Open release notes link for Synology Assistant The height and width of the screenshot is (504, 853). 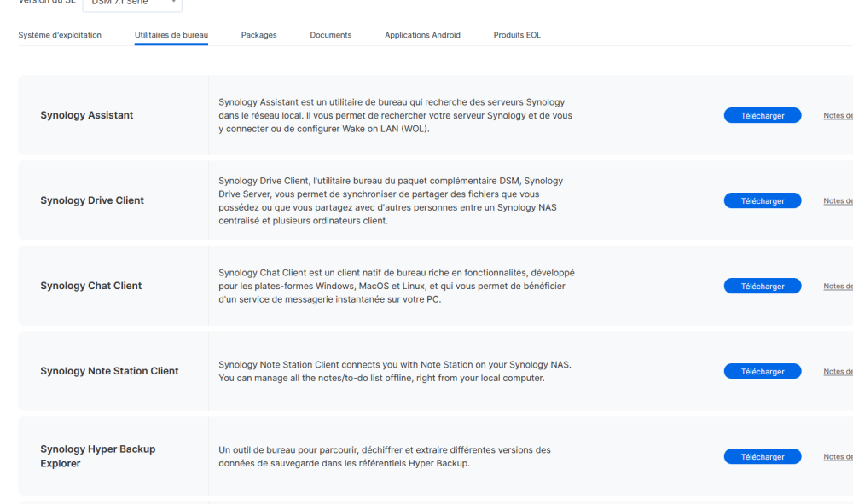[838, 116]
